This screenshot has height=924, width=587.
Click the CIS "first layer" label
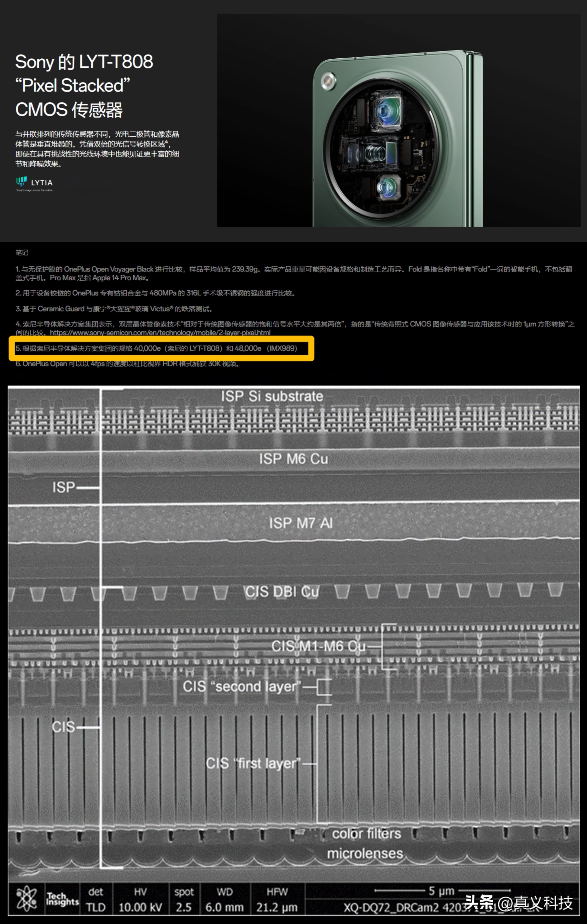253,763
